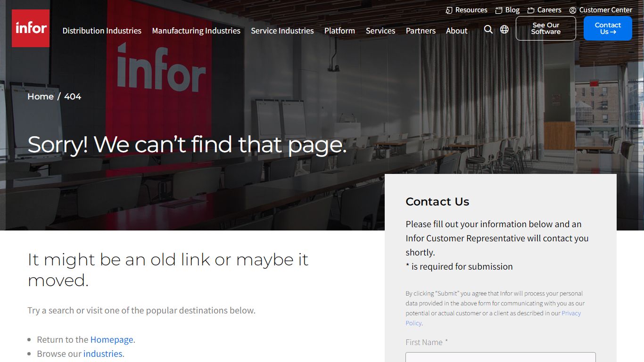Image resolution: width=644 pixels, height=362 pixels.
Task: Open the About menu
Action: (x=457, y=31)
